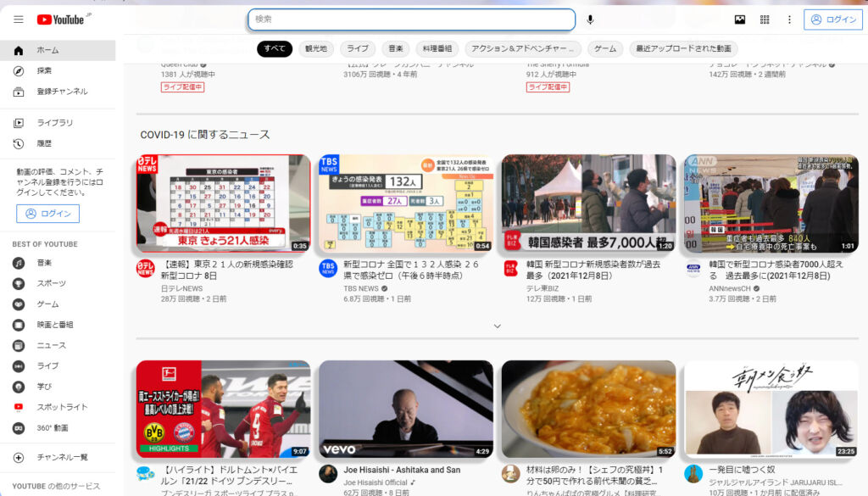The width and height of the screenshot is (868, 496).
Task: Open 映画と番組 in sidebar
Action: pyautogui.click(x=58, y=325)
